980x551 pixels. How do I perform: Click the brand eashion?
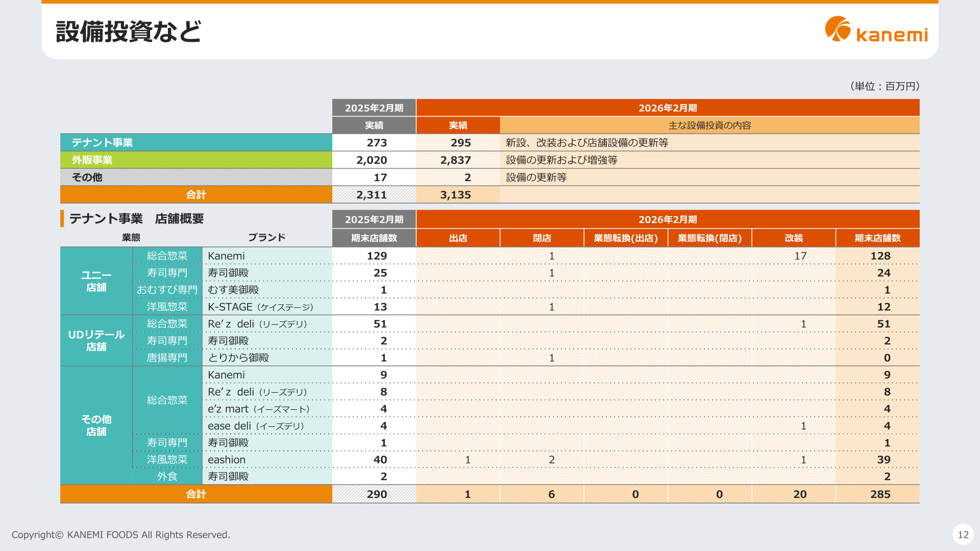pos(227,460)
